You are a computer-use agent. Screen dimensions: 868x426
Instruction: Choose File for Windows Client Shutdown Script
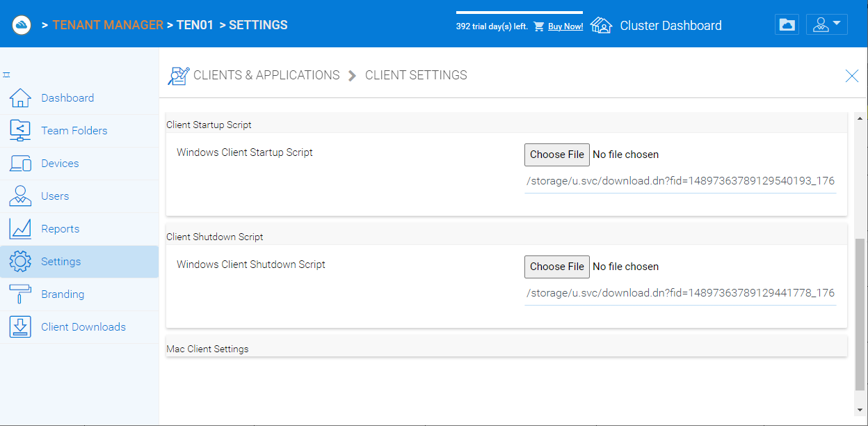coord(557,267)
